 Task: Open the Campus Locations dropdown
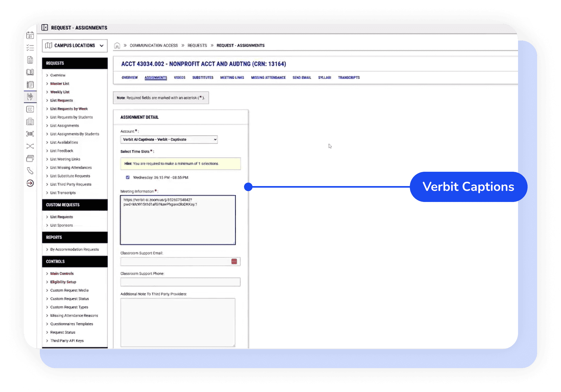pyautogui.click(x=75, y=46)
